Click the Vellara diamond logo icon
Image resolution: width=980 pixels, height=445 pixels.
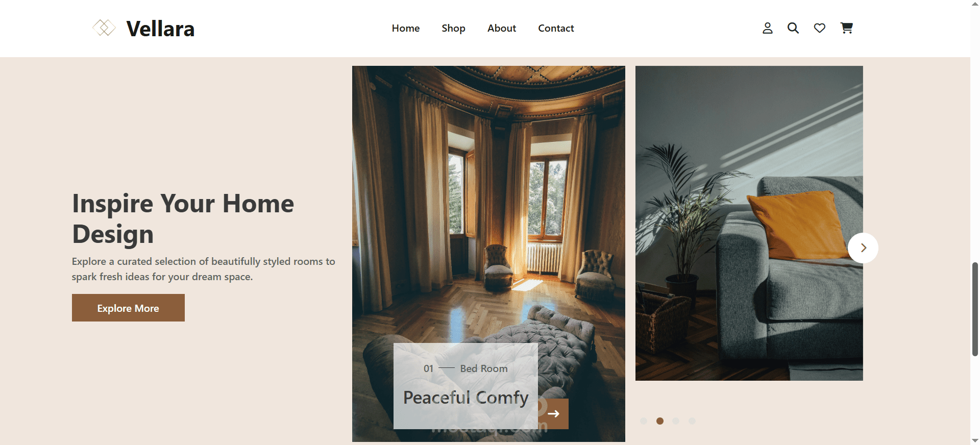(104, 28)
